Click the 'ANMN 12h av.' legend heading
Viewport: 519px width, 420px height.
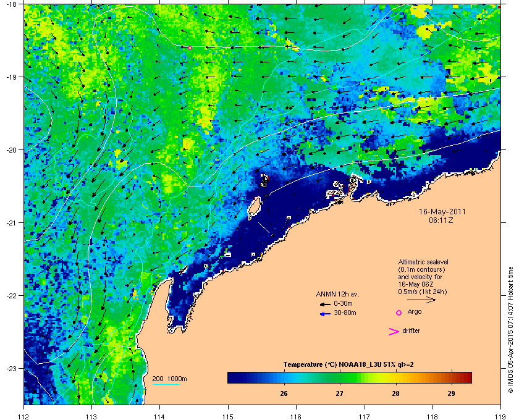pyautogui.click(x=337, y=294)
